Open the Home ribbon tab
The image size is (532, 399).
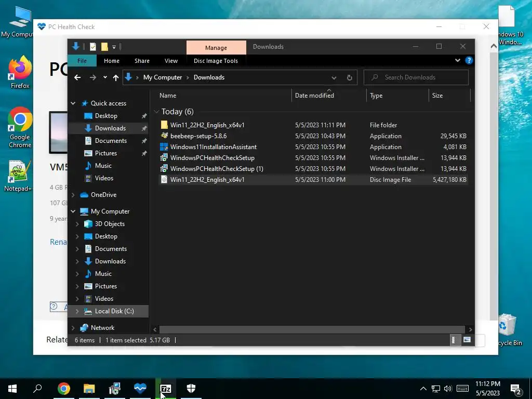pos(112,61)
